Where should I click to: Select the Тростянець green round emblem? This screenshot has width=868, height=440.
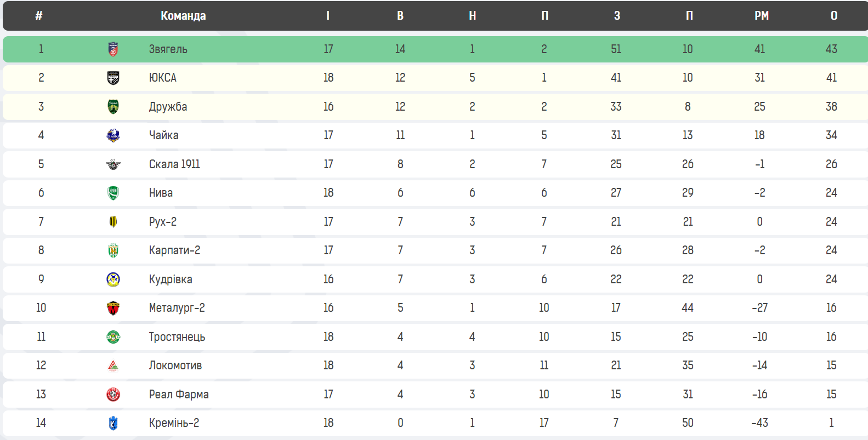[x=113, y=337]
